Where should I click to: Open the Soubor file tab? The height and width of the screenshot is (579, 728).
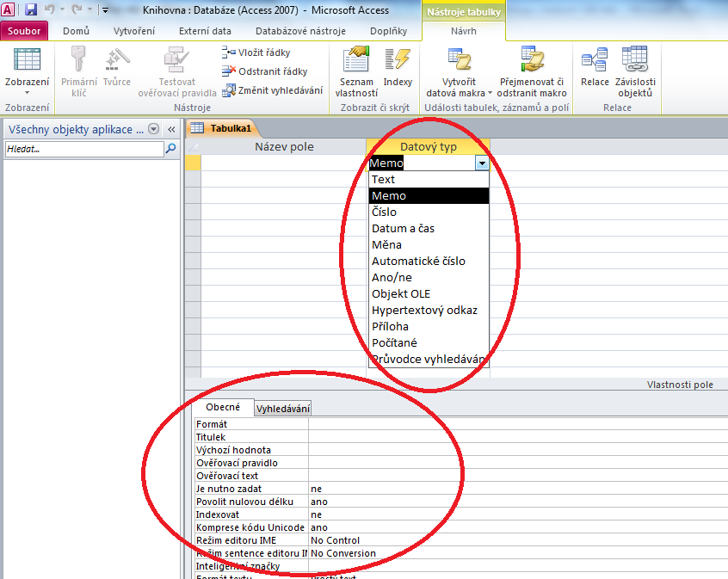point(24,31)
